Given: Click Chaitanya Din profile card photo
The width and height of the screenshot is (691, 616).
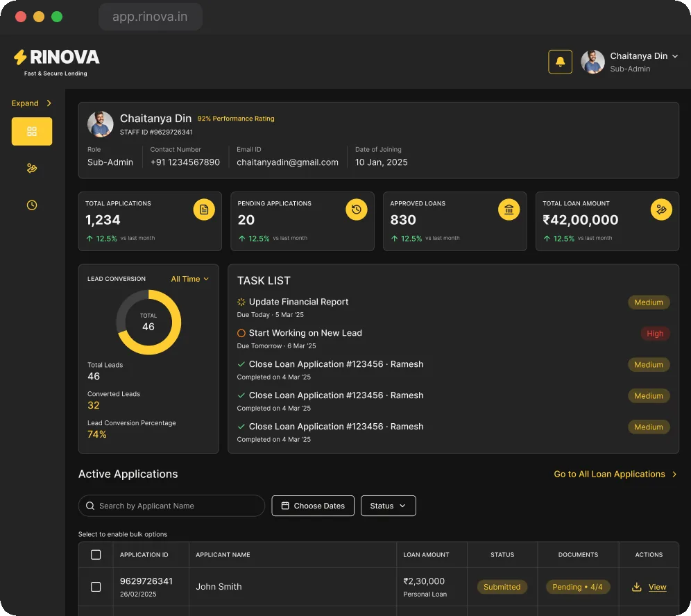Looking at the screenshot, I should pyautogui.click(x=100, y=123).
